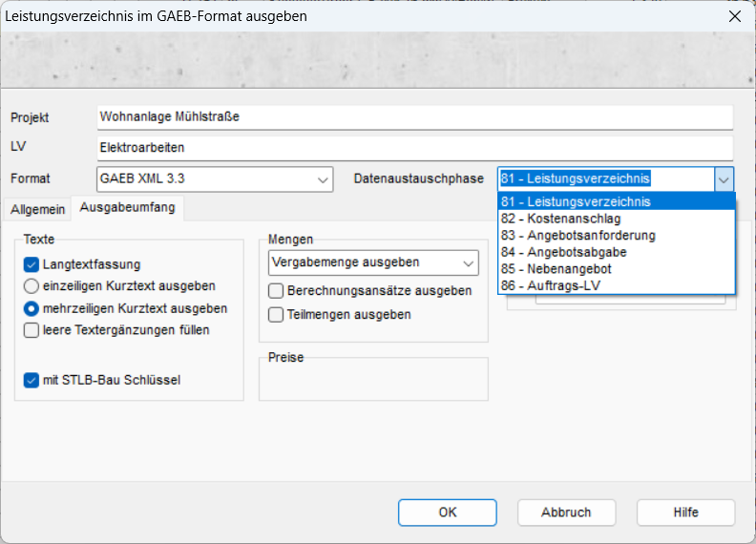This screenshot has width=756, height=544.
Task: Select einzeiligen Kurztext ausgeben radio option
Action: click(x=31, y=285)
